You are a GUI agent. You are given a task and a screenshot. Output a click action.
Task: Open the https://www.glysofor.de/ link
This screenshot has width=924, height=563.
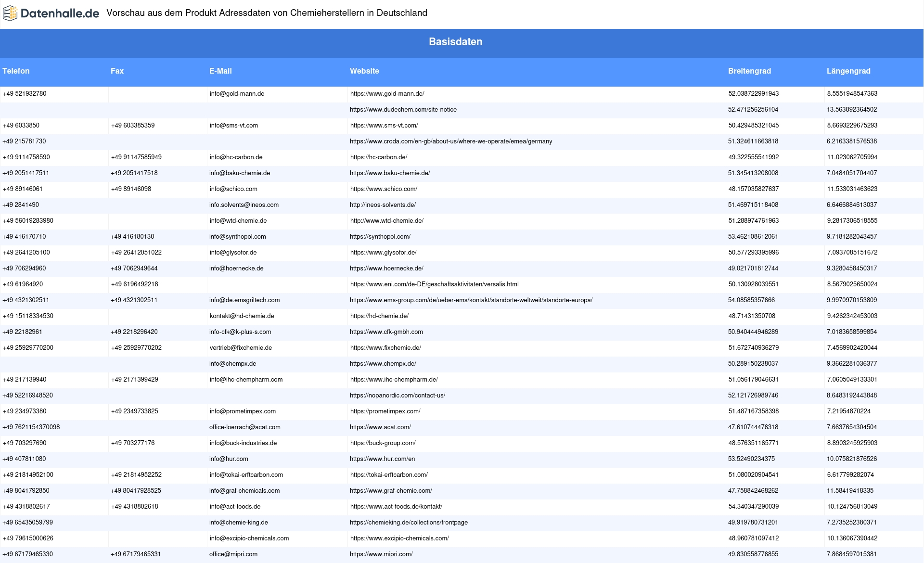(383, 253)
